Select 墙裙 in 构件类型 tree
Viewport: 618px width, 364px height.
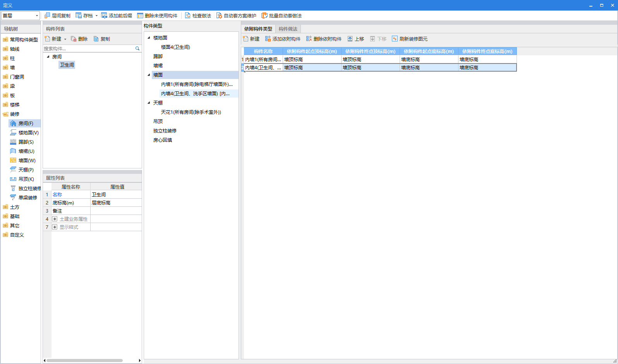[158, 65]
